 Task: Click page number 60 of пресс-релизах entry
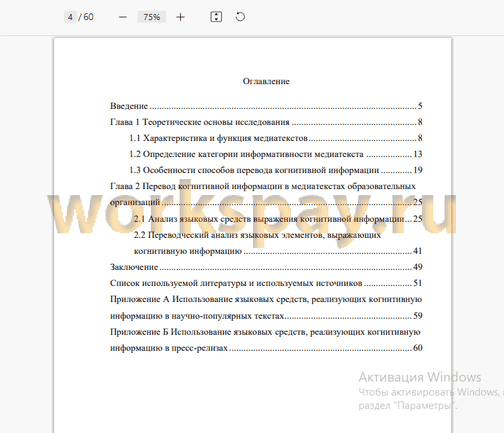[x=417, y=347]
